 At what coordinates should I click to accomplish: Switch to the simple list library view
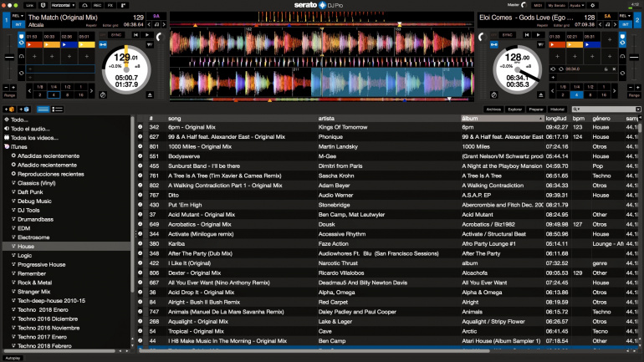43,110
